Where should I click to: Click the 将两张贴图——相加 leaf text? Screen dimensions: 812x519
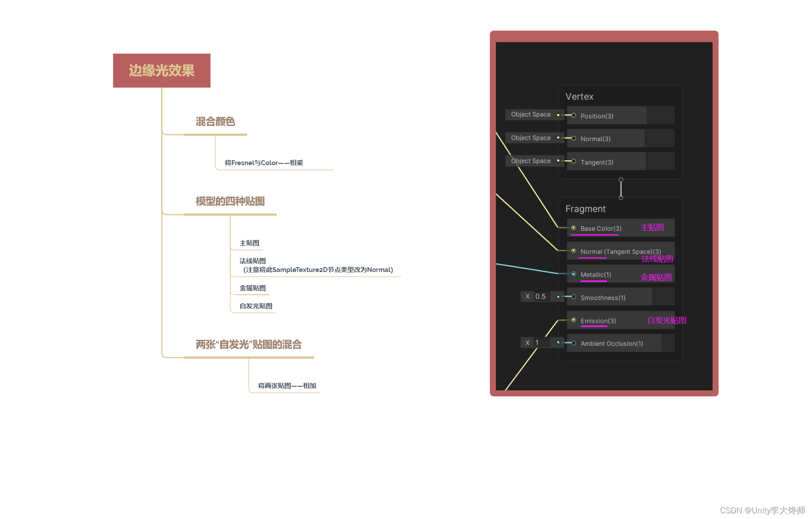coord(287,386)
